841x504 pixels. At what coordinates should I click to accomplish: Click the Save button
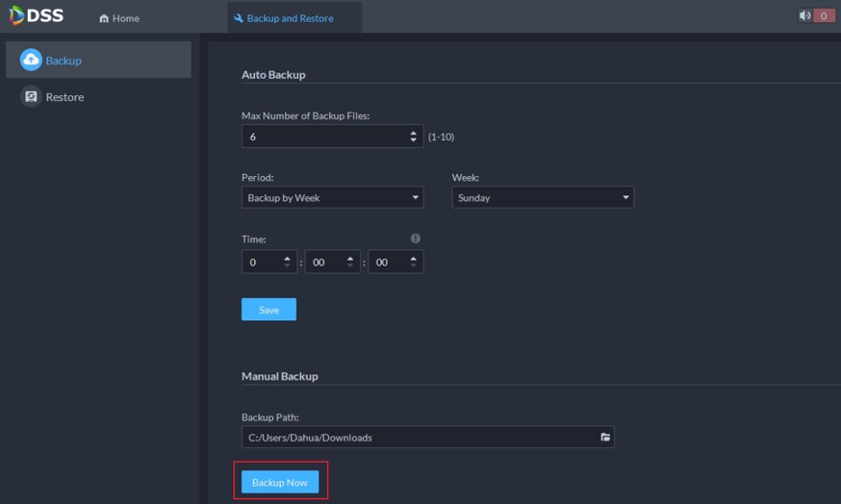click(x=268, y=310)
